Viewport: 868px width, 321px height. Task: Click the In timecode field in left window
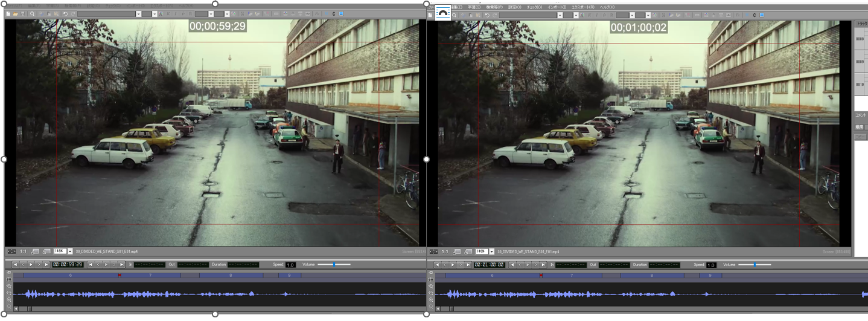click(149, 264)
